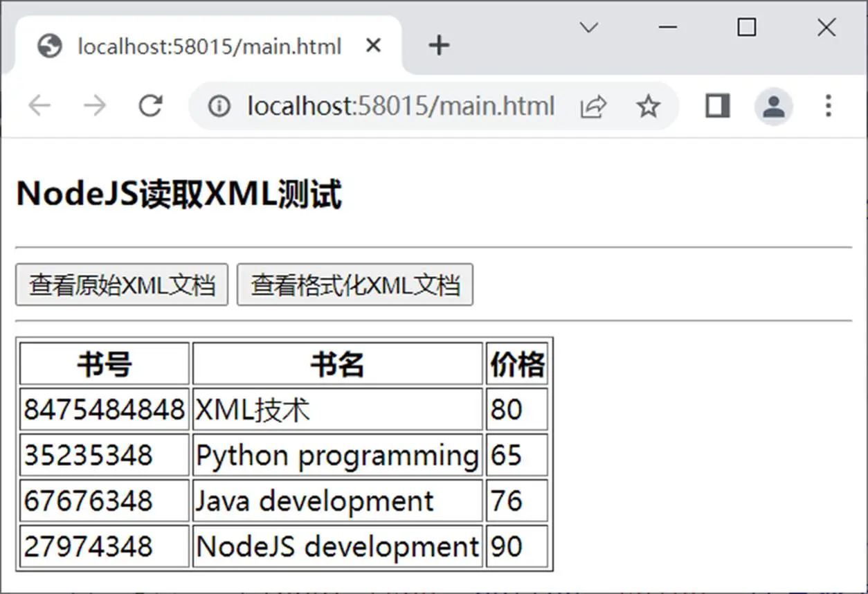The width and height of the screenshot is (868, 594).
Task: Open the user profile avatar
Action: [773, 106]
